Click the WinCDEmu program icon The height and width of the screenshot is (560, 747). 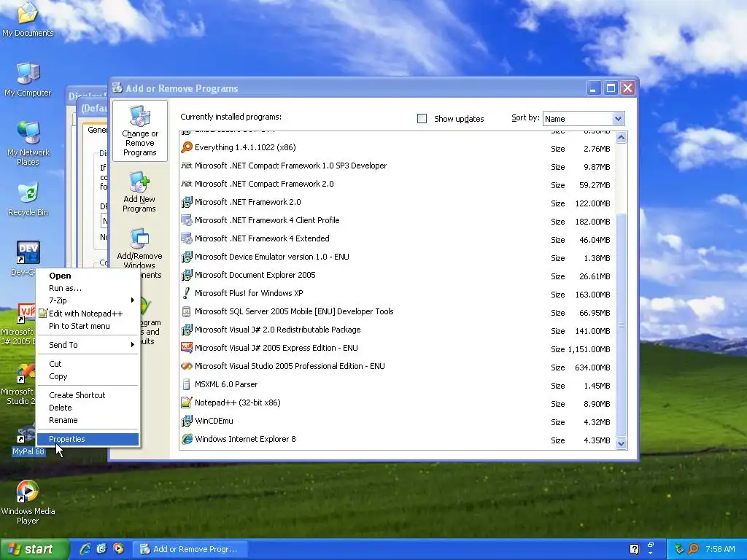tap(187, 421)
